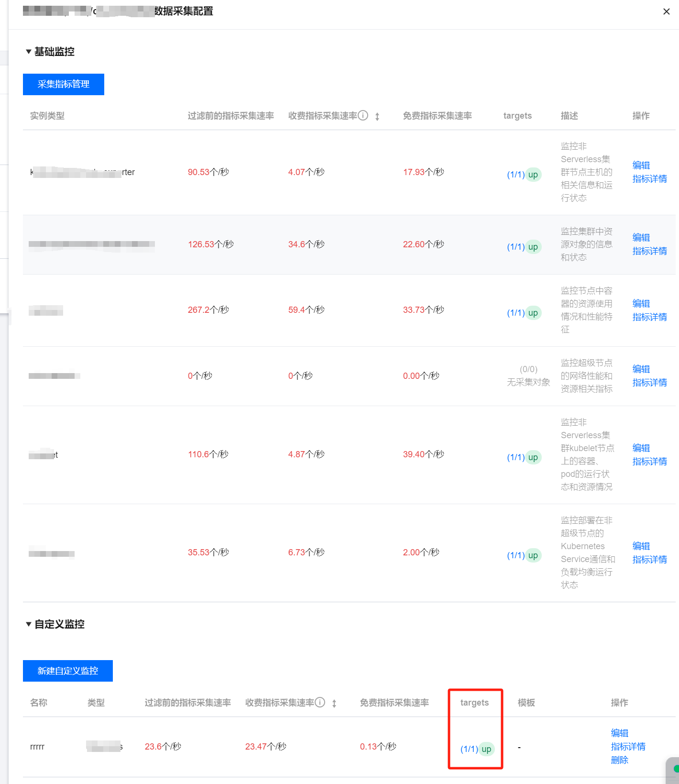The width and height of the screenshot is (679, 784).
Task: Click the 描述 column header
Action: [x=569, y=116]
